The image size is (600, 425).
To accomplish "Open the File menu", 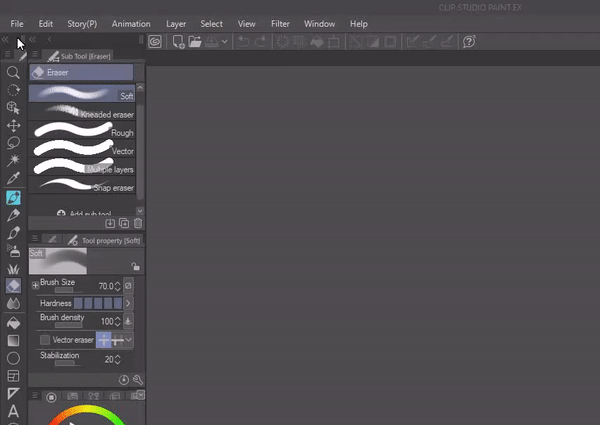I will [x=17, y=24].
